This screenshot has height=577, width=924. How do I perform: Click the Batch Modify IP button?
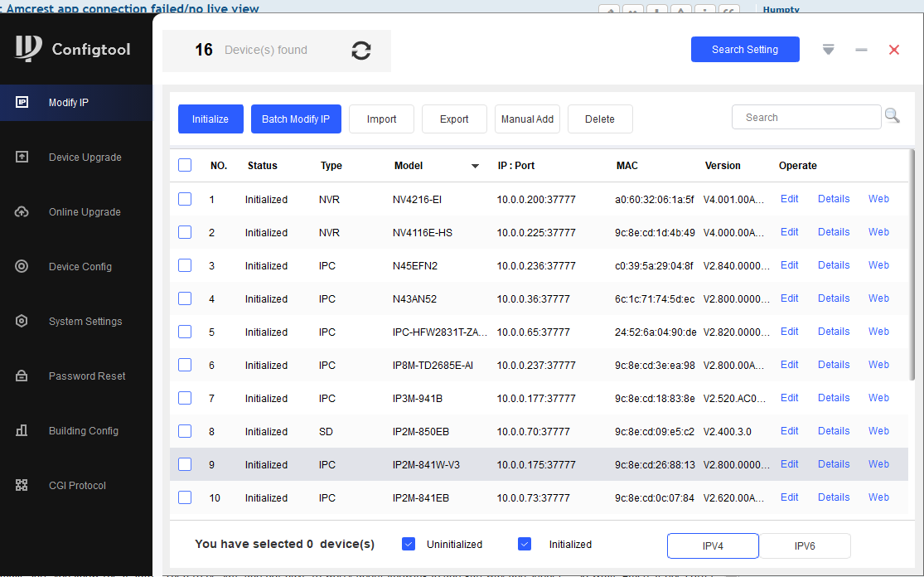coord(296,119)
